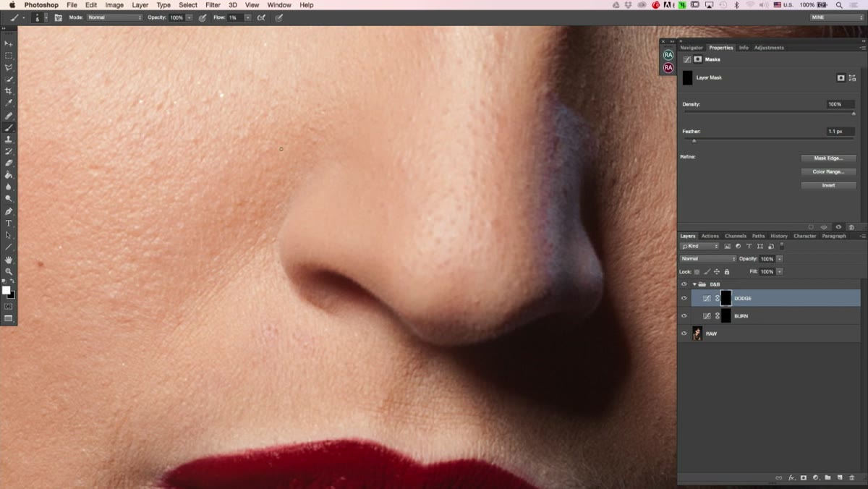This screenshot has width=868, height=489.
Task: Open layer Opacity dropdown arrow
Action: point(780,258)
